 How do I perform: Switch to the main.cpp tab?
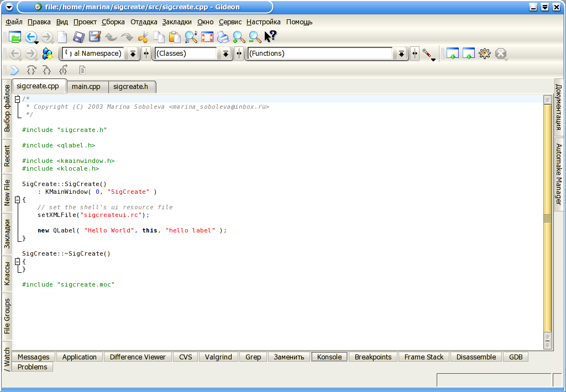pyautogui.click(x=87, y=87)
